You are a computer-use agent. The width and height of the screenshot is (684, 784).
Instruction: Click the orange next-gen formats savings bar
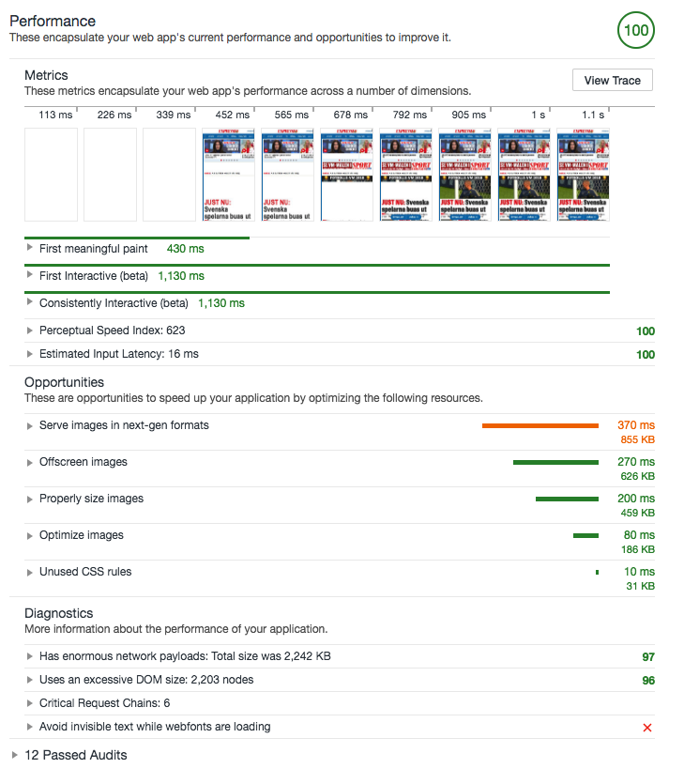(540, 425)
